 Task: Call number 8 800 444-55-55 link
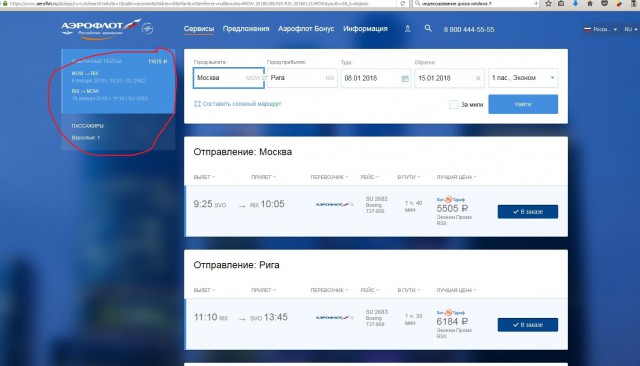[x=469, y=30]
